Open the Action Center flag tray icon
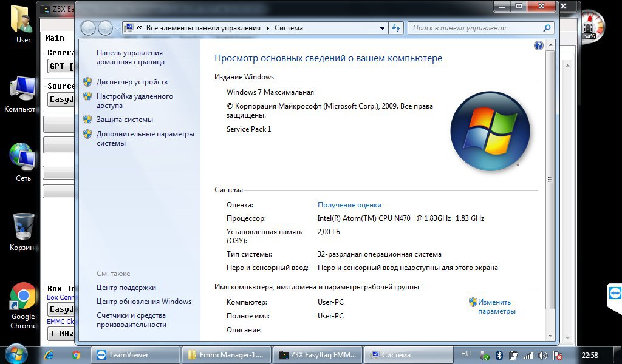Viewport: 622px width, 364px height. [x=558, y=356]
